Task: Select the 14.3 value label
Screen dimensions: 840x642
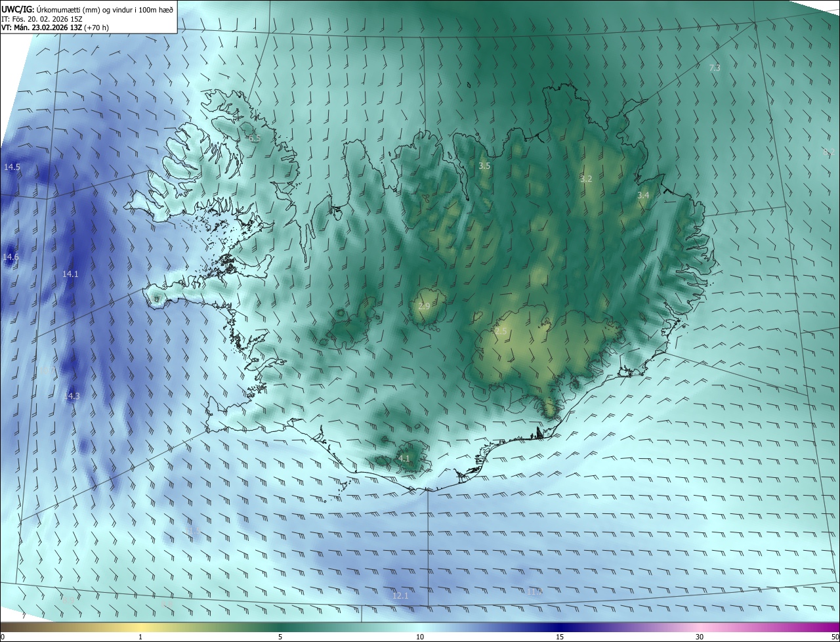Action: [x=72, y=396]
